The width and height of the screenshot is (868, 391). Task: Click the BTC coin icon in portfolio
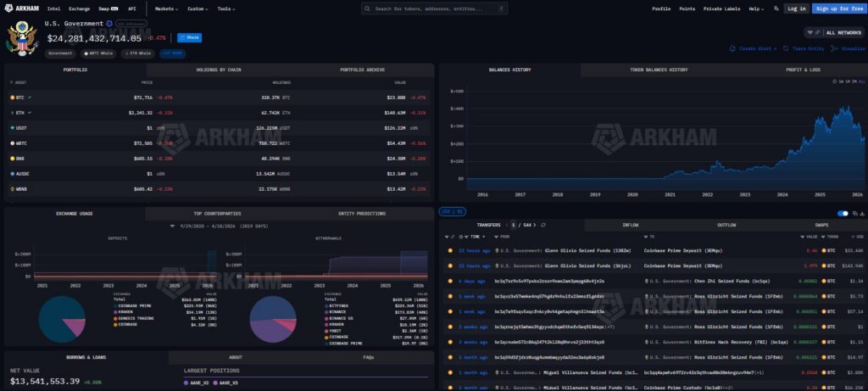[x=12, y=98]
